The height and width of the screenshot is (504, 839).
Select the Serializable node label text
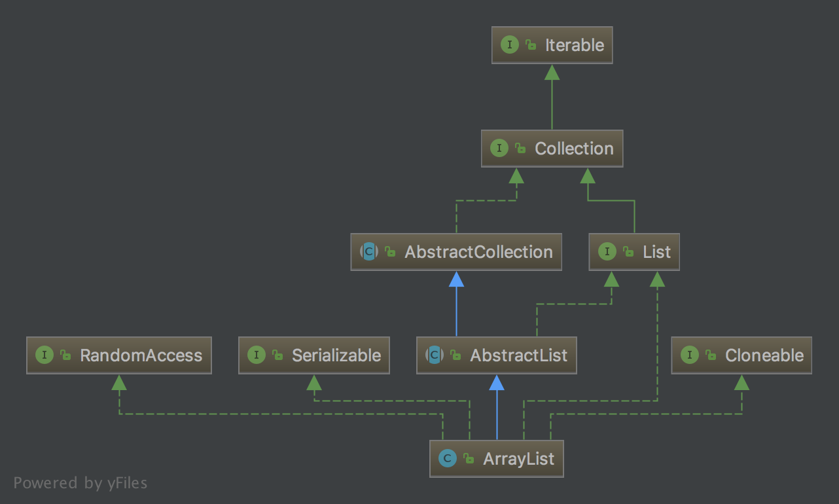point(336,355)
